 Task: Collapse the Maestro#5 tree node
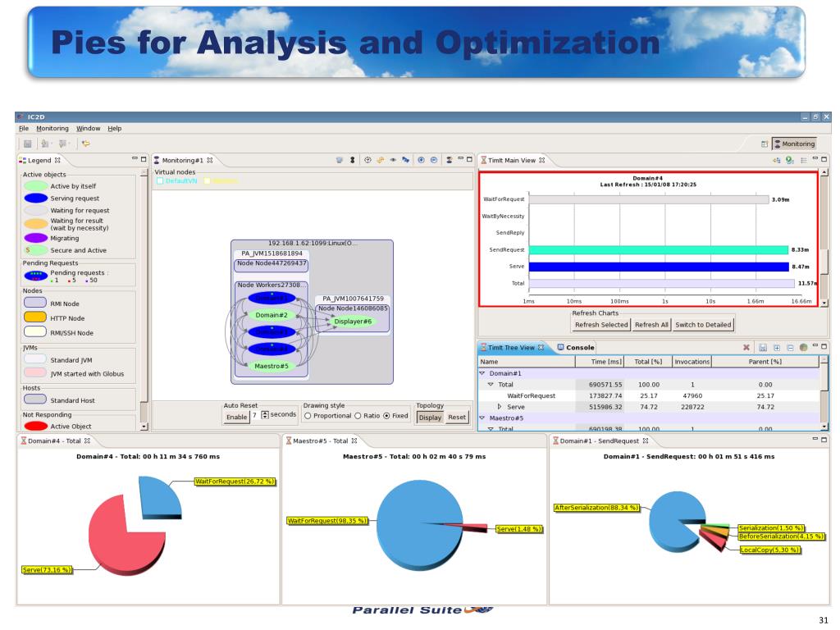pyautogui.click(x=482, y=418)
